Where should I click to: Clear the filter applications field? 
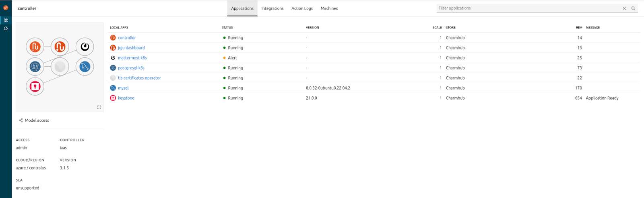coord(624,8)
